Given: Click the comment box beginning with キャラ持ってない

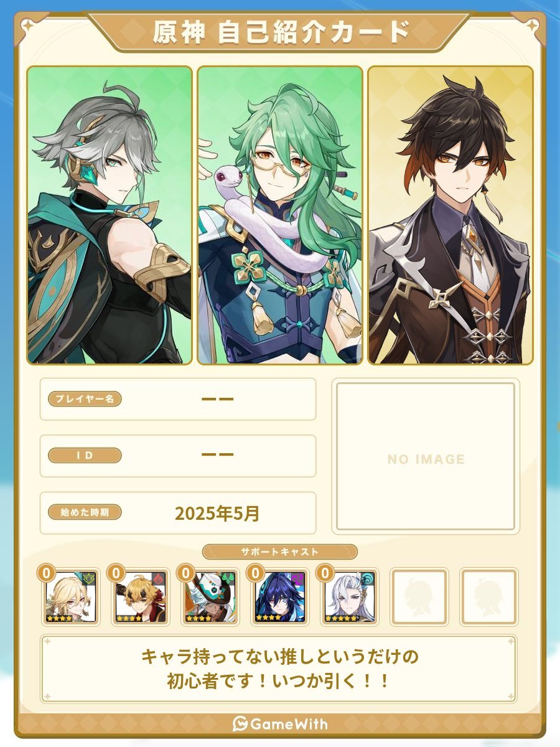Looking at the screenshot, I should pos(279,669).
